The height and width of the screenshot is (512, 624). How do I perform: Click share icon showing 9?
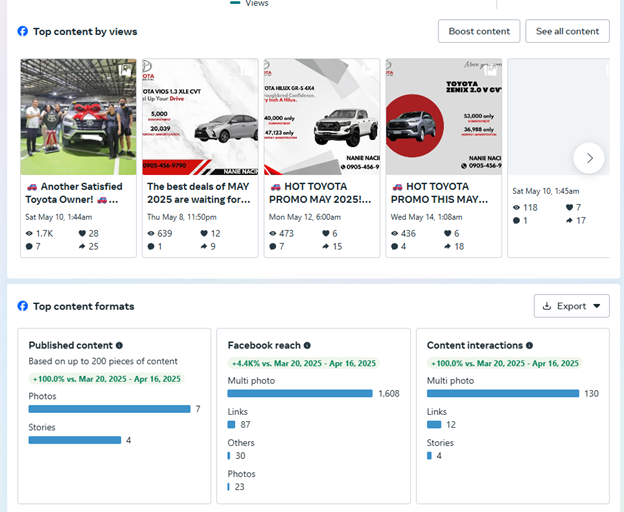204,246
